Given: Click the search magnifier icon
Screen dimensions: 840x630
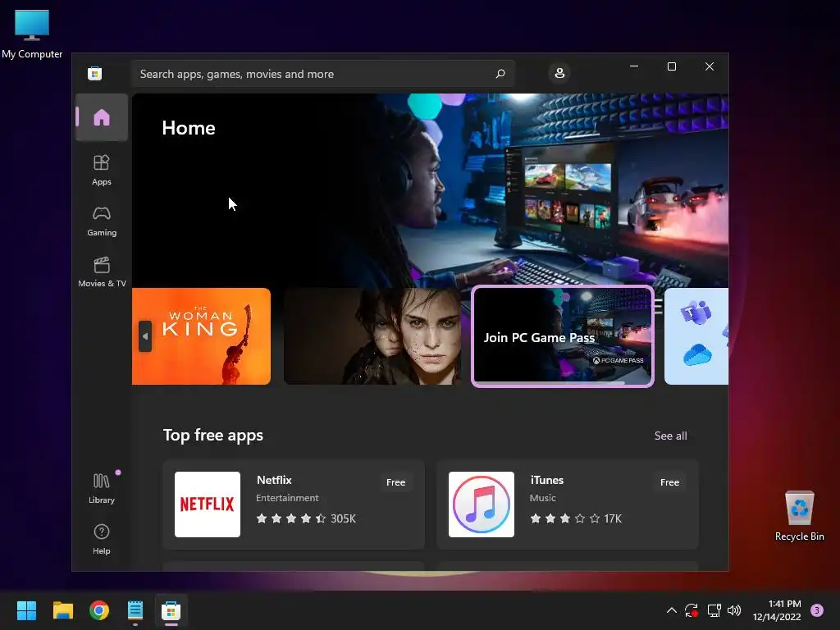Looking at the screenshot, I should (x=500, y=73).
